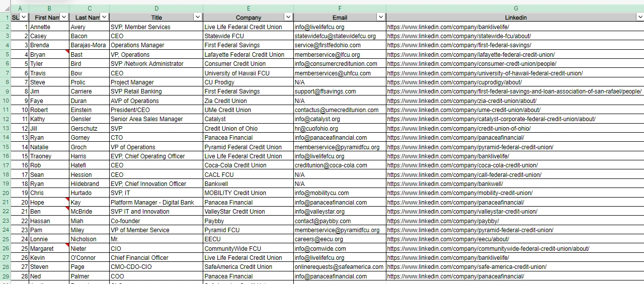
Task: Select the Senior Area Sales Manager cell
Action: 156,119
